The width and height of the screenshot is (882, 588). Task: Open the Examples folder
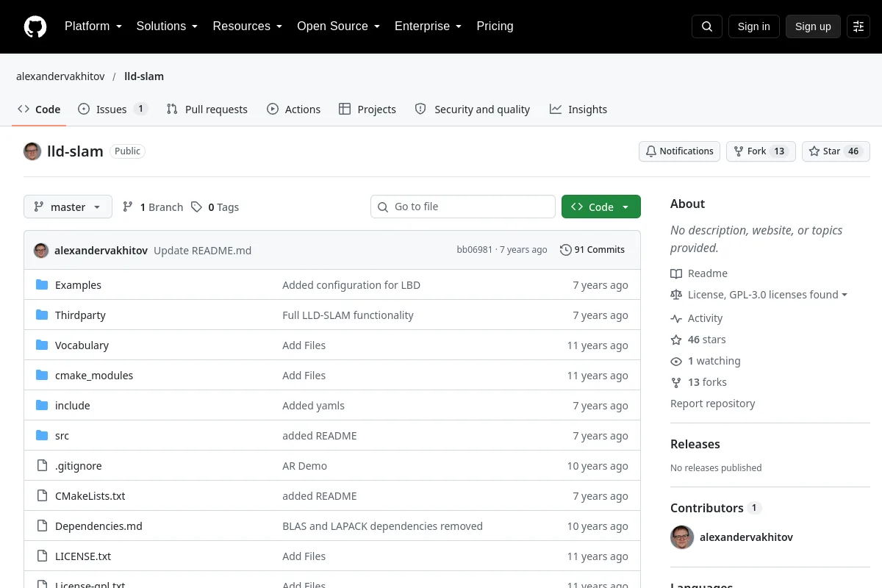pyautogui.click(x=78, y=285)
